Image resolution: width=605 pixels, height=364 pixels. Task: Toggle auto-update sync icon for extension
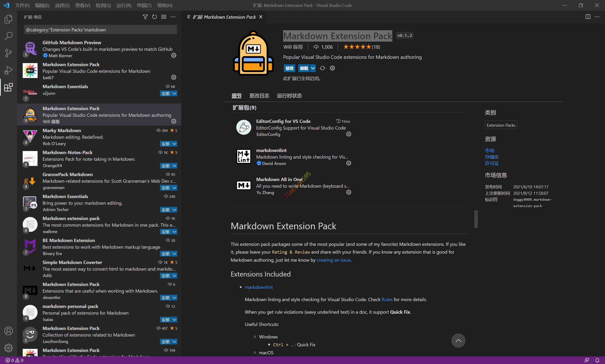pos(322,68)
